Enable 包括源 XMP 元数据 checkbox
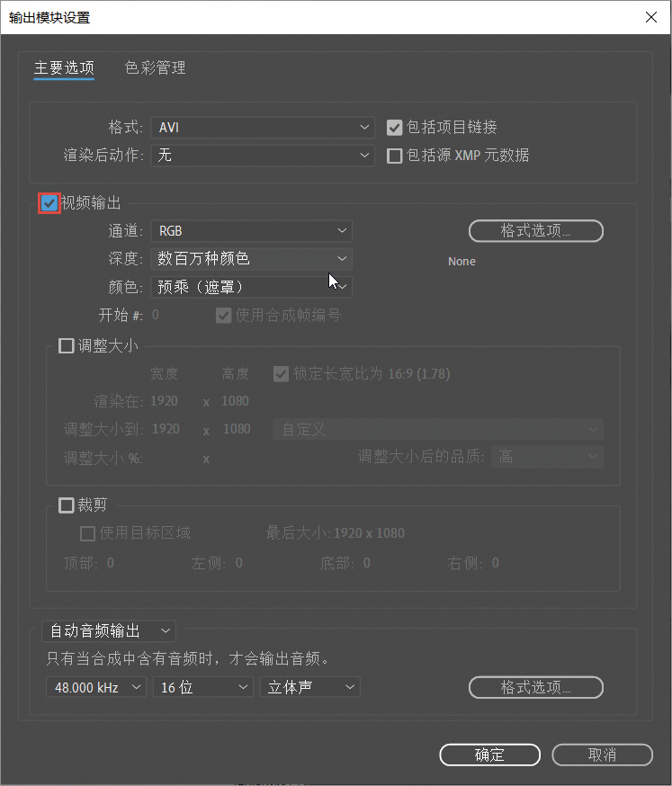 395,156
